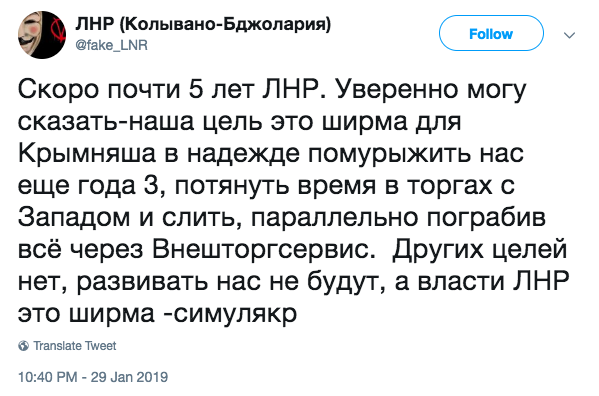Visit the @fake_LNR handle link
Viewport: 599px width, 396px height.
(x=112, y=45)
